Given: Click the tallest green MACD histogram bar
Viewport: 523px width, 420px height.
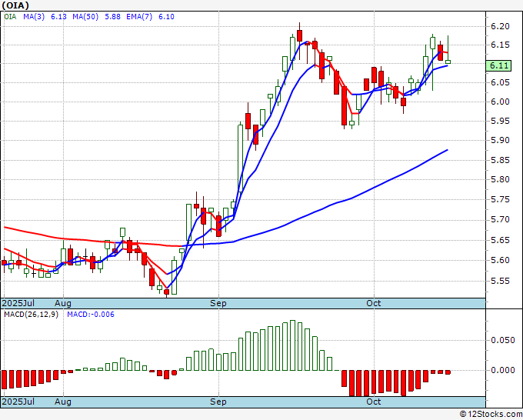Looking at the screenshot, I should (x=292, y=345).
